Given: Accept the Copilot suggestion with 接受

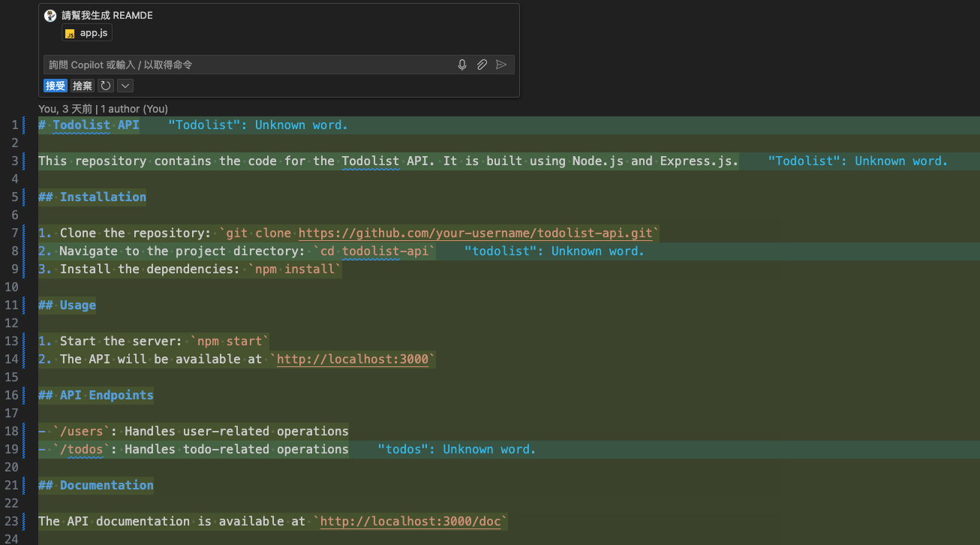Looking at the screenshot, I should (56, 86).
